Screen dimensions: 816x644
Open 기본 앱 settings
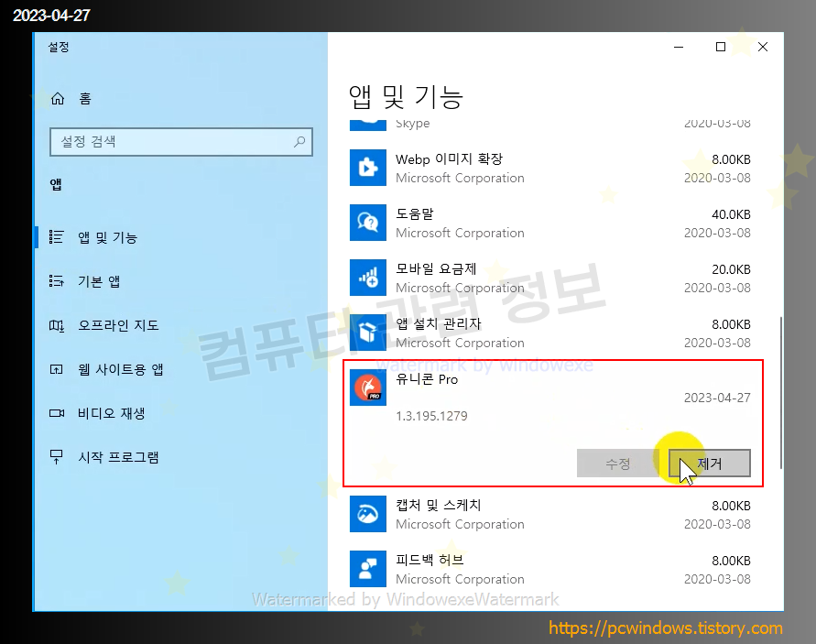click(99, 281)
